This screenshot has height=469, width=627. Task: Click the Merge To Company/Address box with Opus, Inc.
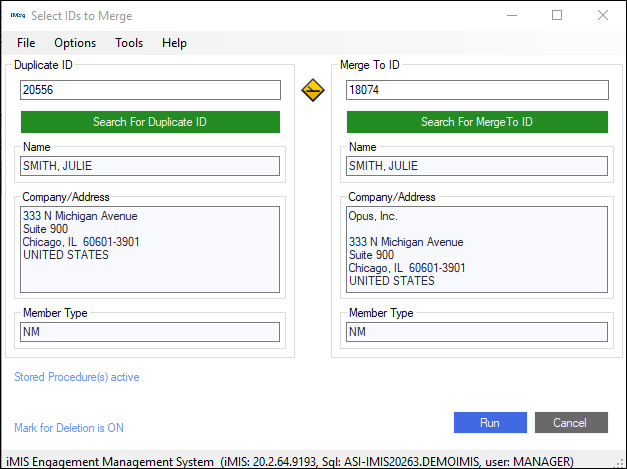pos(477,249)
